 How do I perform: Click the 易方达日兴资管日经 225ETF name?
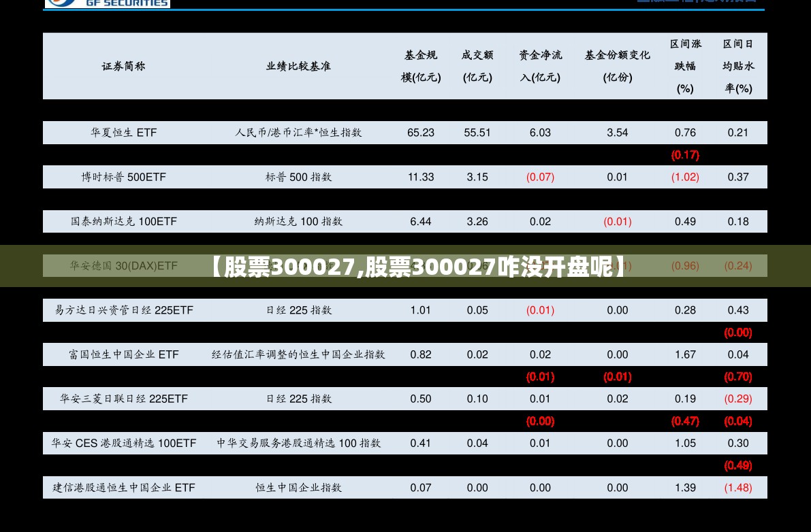(x=124, y=310)
